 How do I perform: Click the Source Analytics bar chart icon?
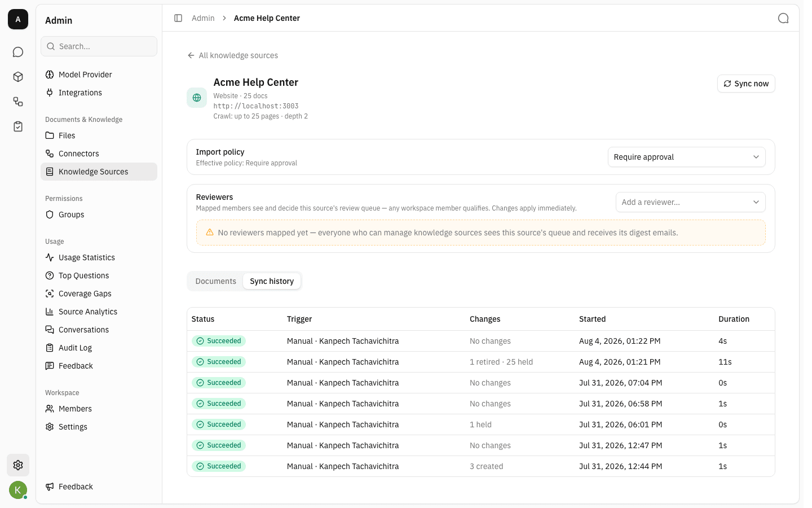coord(50,312)
